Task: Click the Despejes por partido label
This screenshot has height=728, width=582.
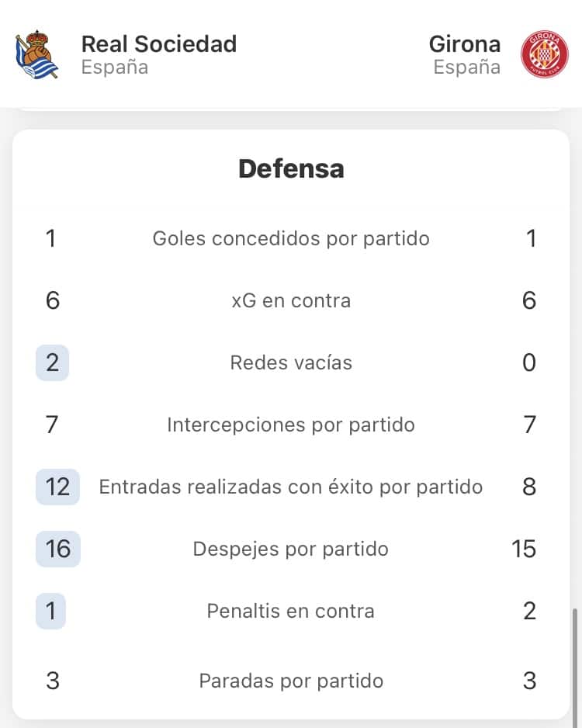Action: tap(291, 549)
